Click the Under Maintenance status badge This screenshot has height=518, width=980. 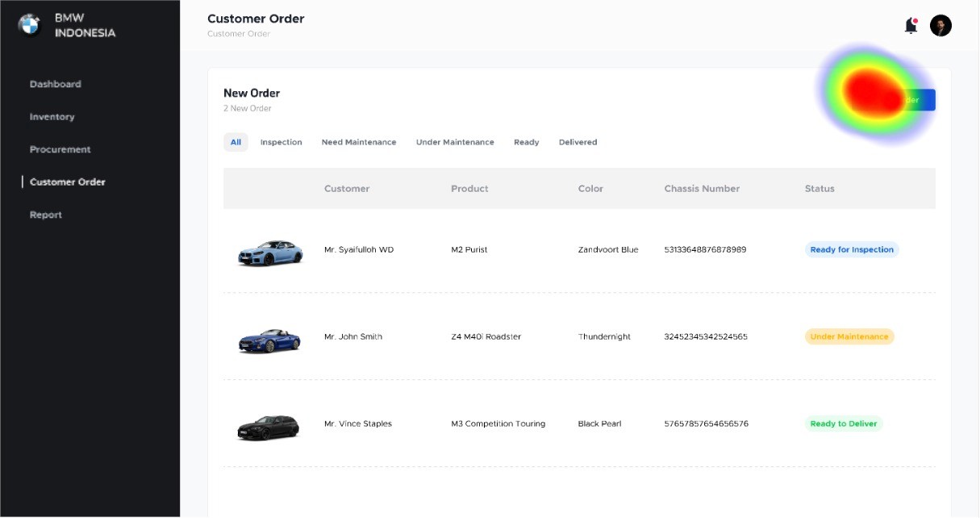[x=849, y=337]
